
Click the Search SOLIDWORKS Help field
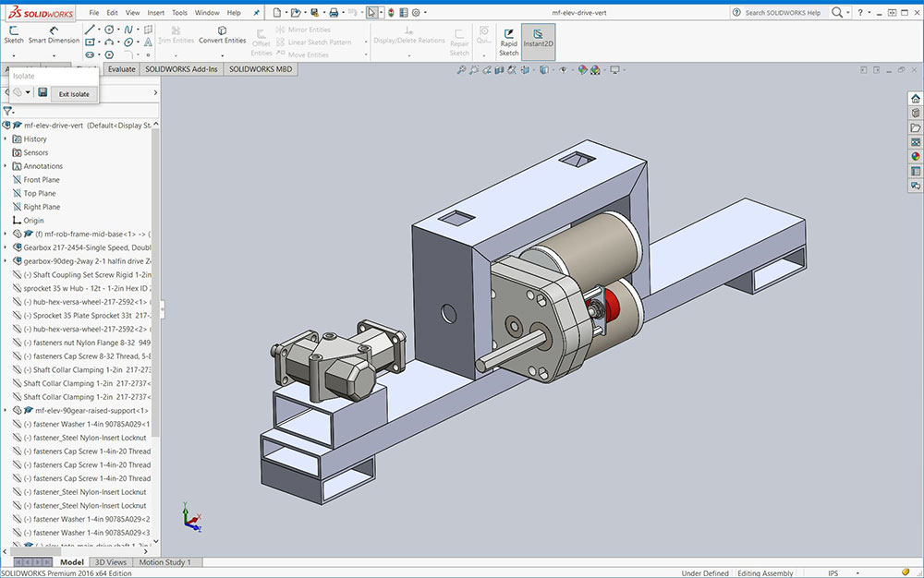pos(781,13)
